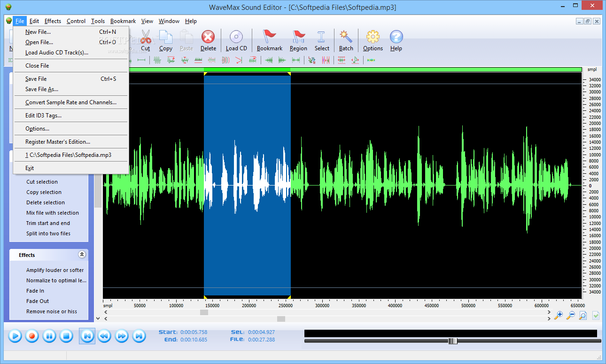Open the Batch magic wand tool
The height and width of the screenshot is (364, 606).
346,37
